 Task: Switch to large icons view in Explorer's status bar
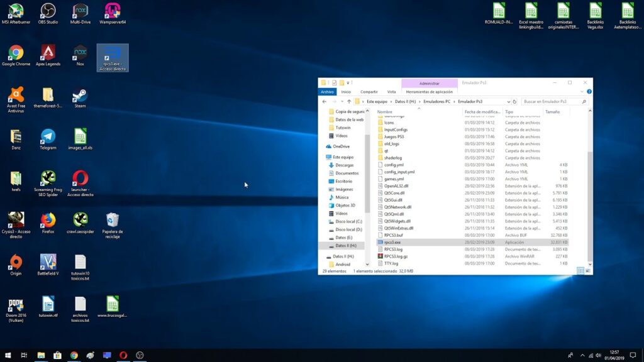tap(587, 271)
